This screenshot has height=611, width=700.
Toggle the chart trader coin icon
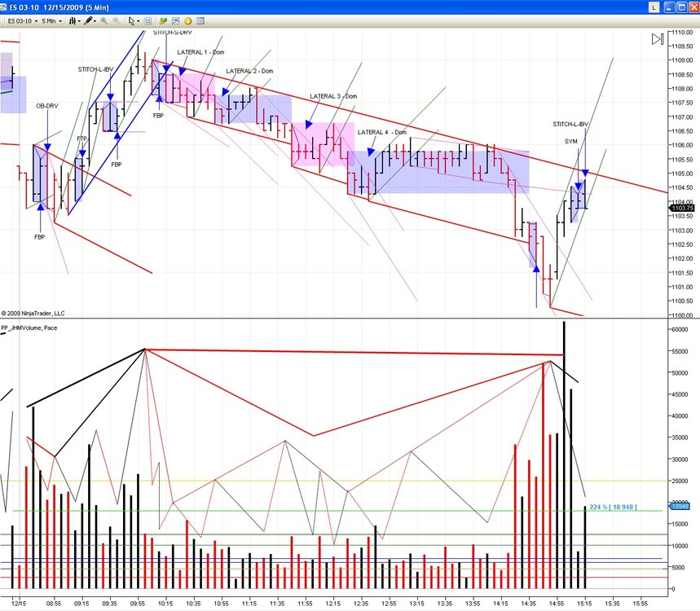(188, 21)
